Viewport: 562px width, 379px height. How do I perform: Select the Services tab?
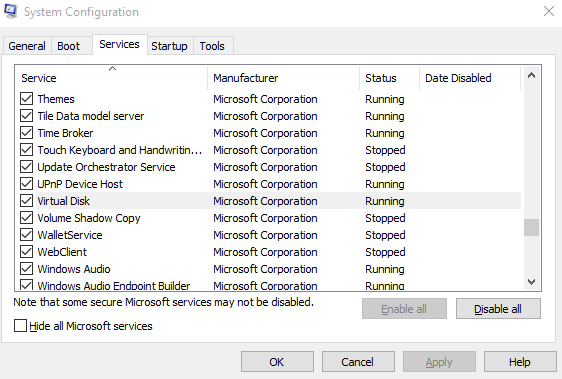pyautogui.click(x=119, y=44)
